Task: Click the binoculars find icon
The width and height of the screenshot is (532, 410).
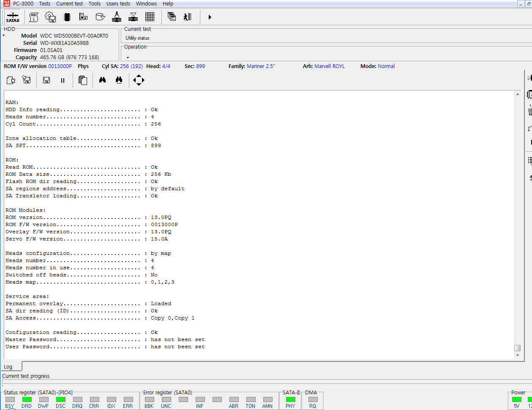Action: click(x=102, y=80)
